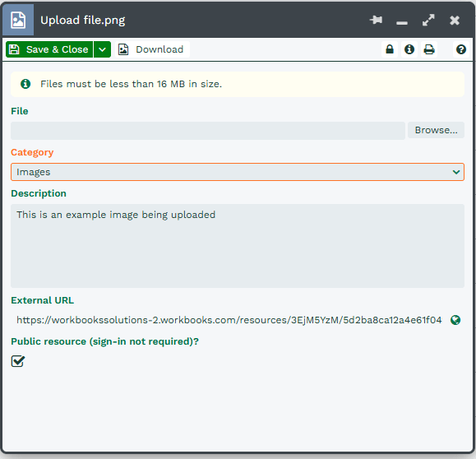Viewport: 476px width, 459px height.
Task: Click the image file icon in title bar
Action: coord(18,20)
